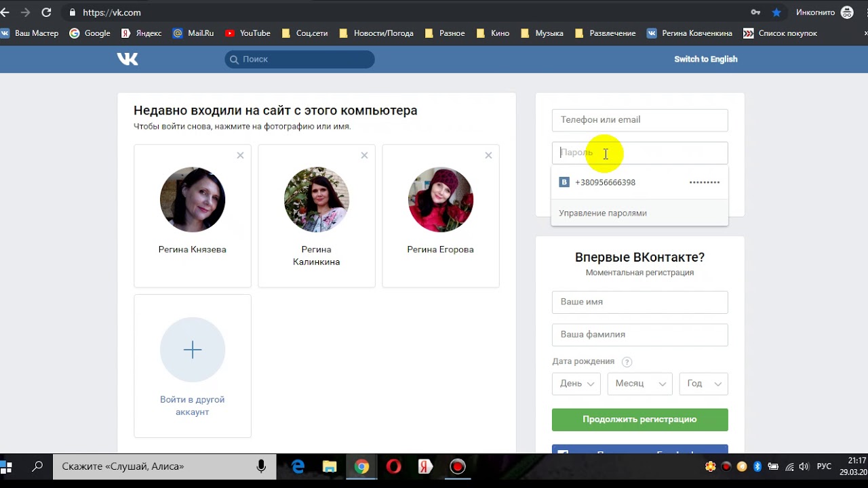Click Switch to English link
The image size is (868, 488).
705,59
